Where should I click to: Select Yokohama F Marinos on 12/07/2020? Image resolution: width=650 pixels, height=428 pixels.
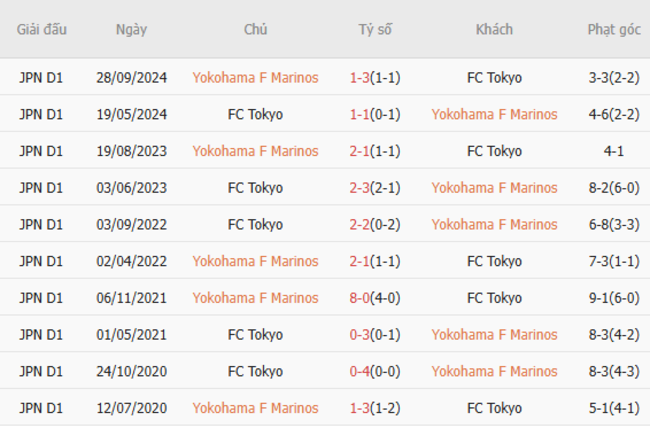(255, 408)
